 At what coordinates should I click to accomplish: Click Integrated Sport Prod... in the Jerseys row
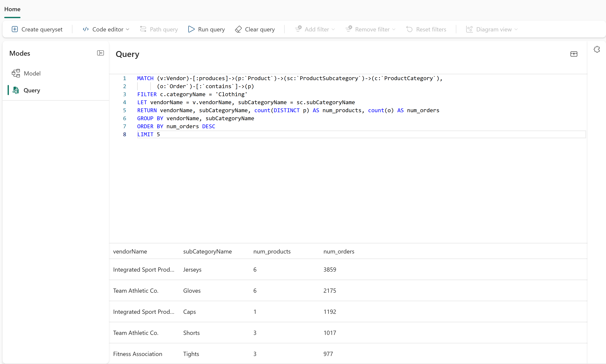coord(144,270)
